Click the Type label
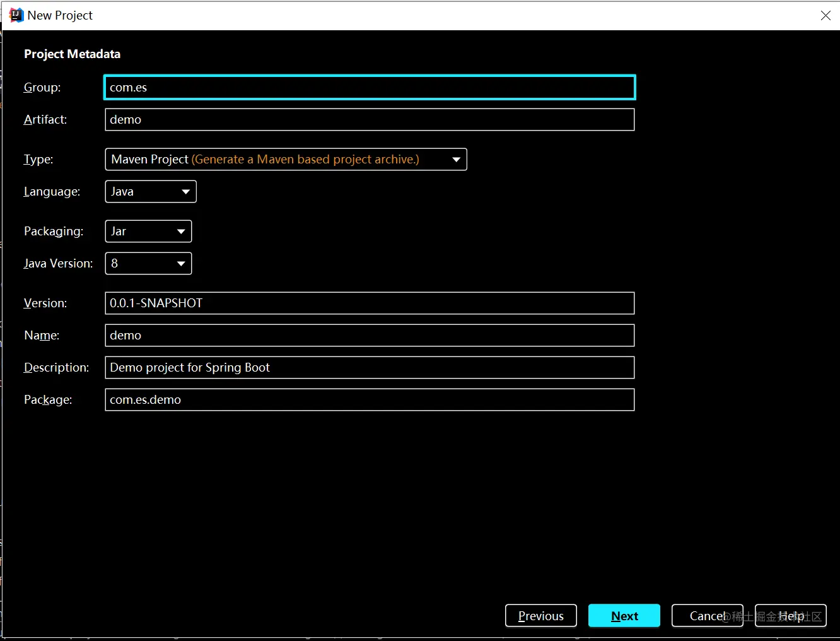This screenshot has width=840, height=641. (38, 159)
